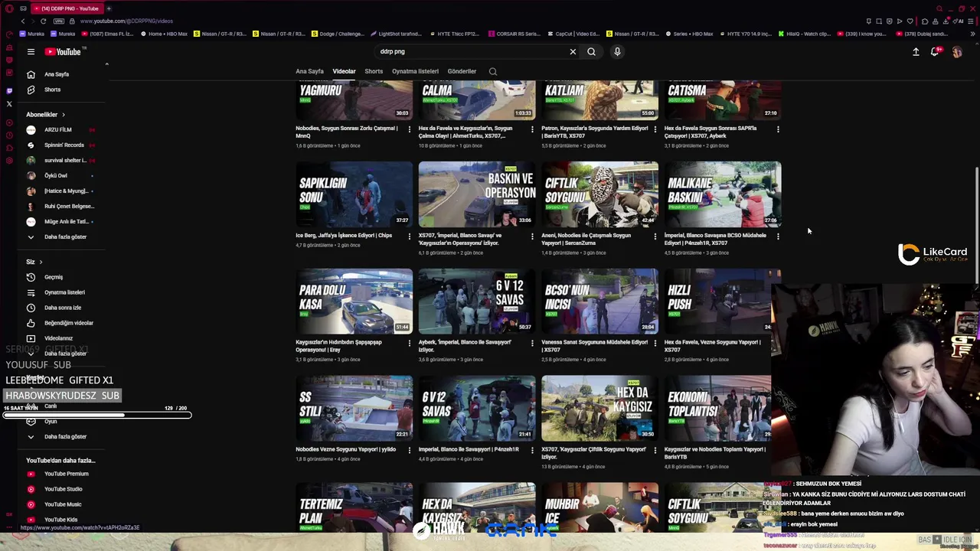Go to Ana Sayfa in sidebar
The image size is (980, 551).
tap(57, 74)
